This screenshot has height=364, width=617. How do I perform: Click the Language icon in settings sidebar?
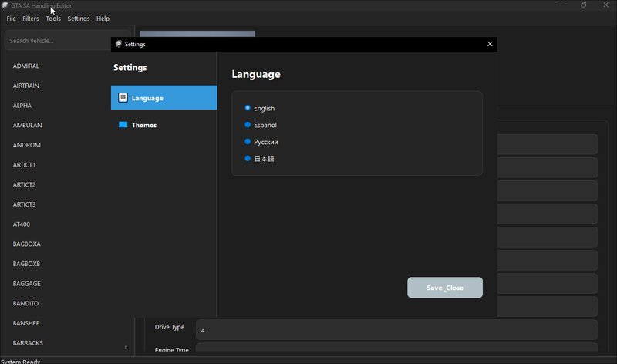click(123, 98)
